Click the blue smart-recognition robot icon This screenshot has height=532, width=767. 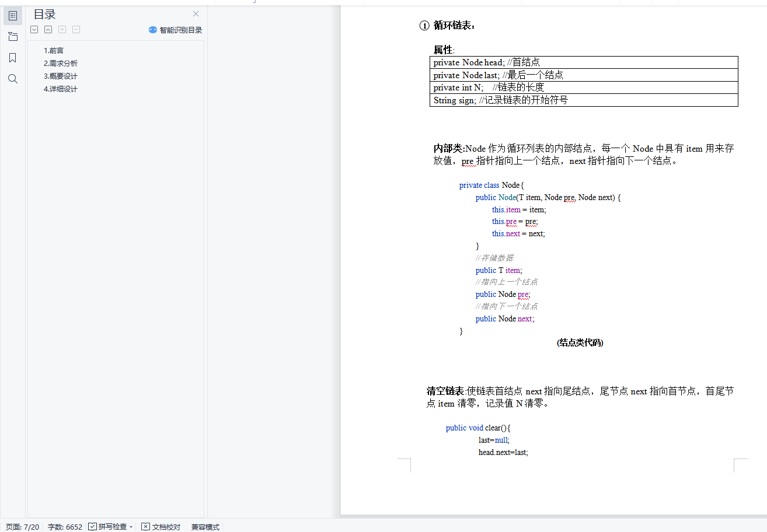(153, 30)
